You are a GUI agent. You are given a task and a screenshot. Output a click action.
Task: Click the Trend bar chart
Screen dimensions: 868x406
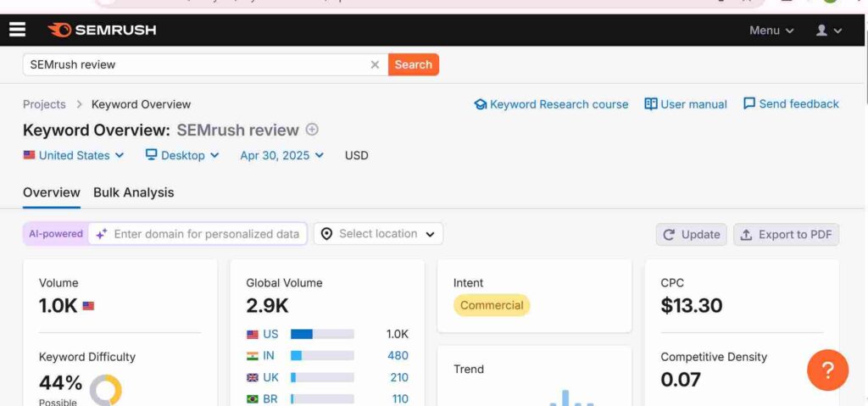pos(572,398)
